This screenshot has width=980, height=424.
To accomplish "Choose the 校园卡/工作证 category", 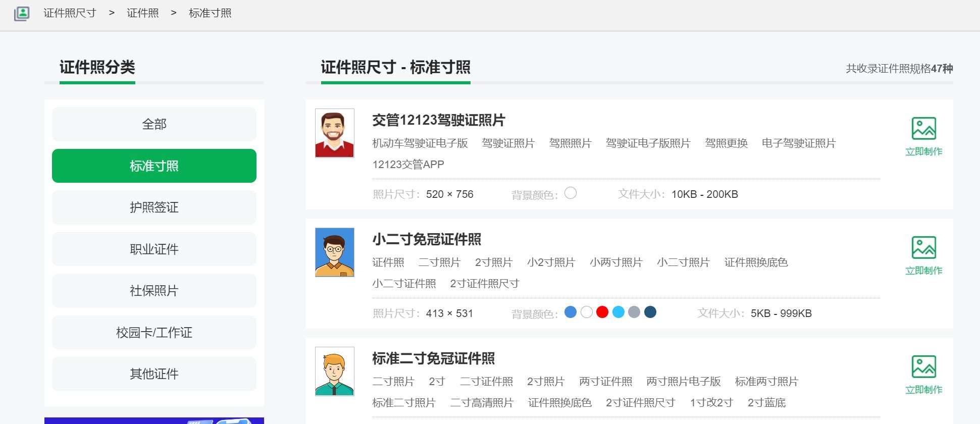I will (154, 333).
